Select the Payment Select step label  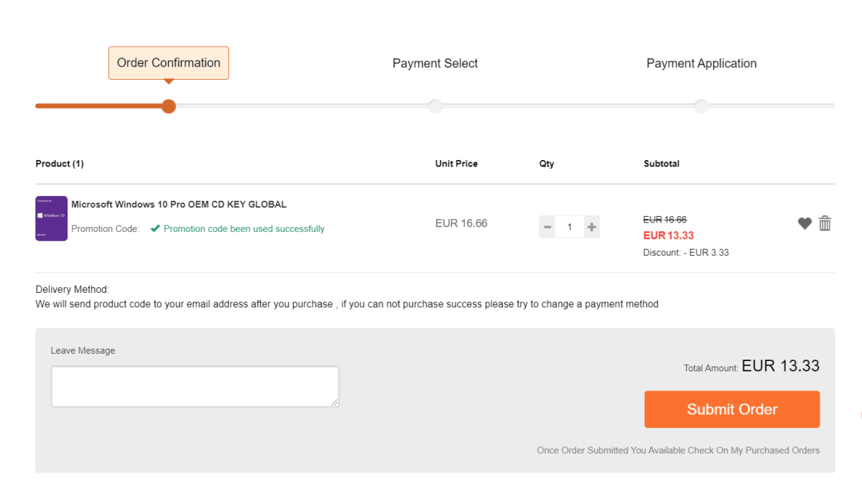[435, 64]
